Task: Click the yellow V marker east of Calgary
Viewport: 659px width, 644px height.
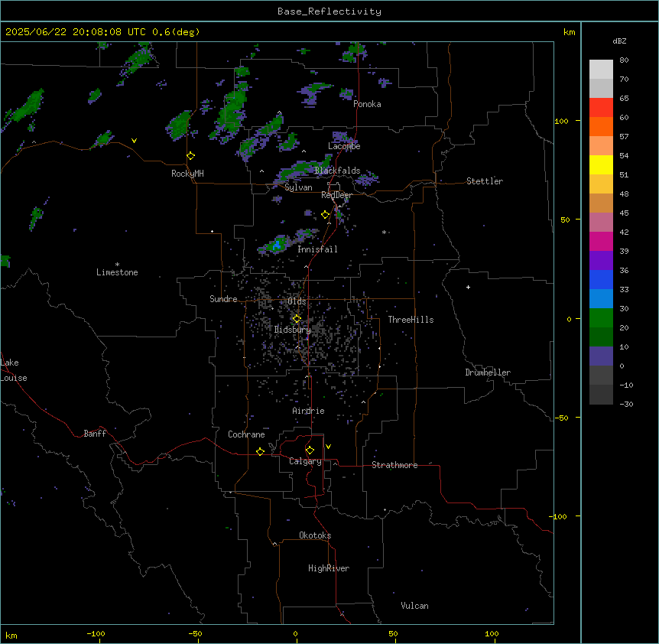Action: click(328, 447)
